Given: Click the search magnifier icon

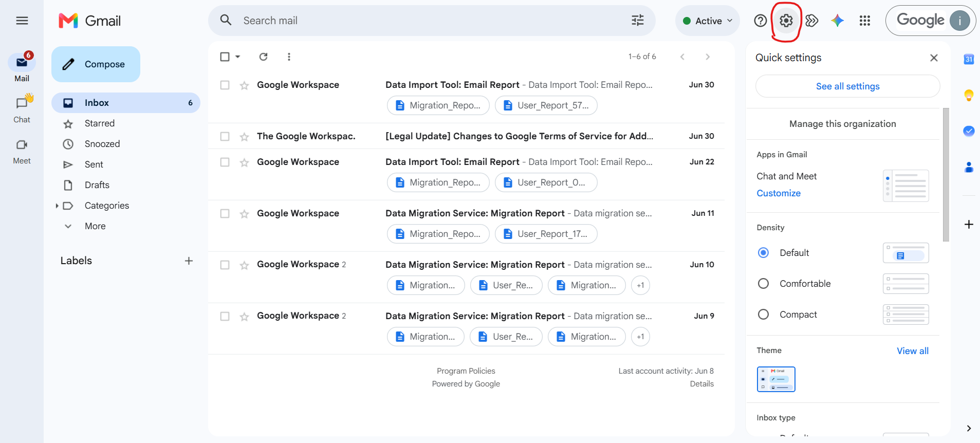Looking at the screenshot, I should pyautogui.click(x=226, y=20).
